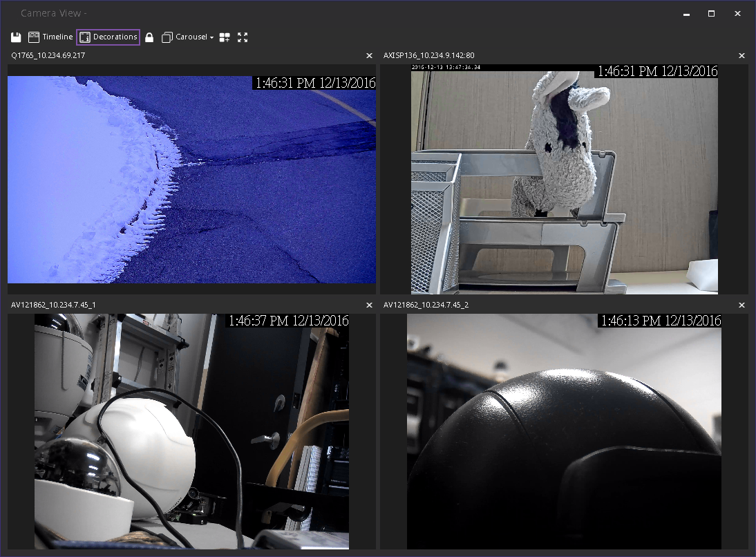Click the 1:46:37 PM timestamp overlay
756x557 pixels.
click(x=288, y=321)
